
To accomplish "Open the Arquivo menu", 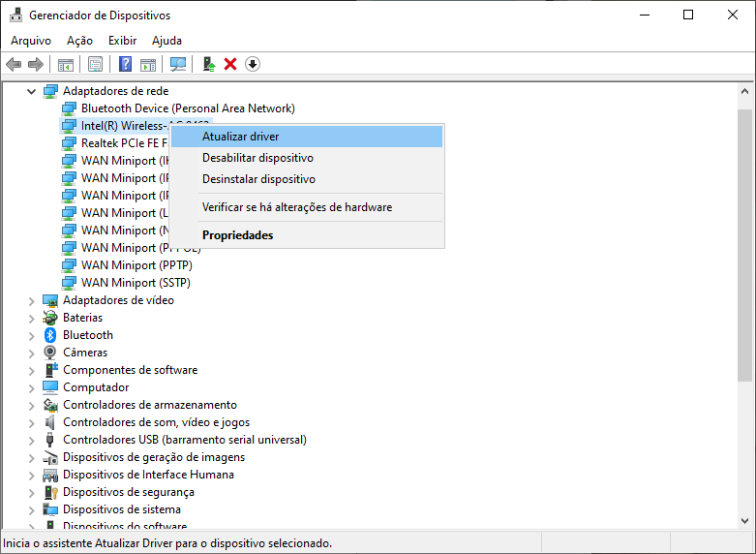I will tap(31, 41).
